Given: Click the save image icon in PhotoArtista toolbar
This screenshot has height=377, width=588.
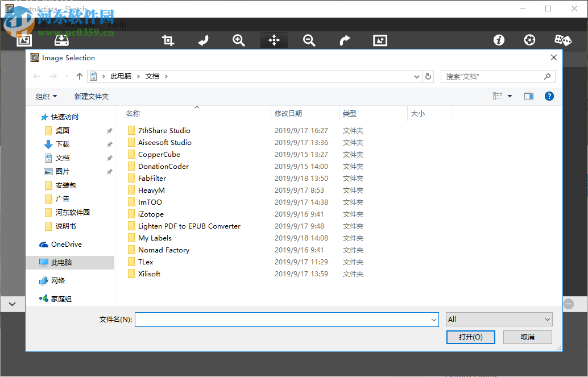Looking at the screenshot, I should tap(61, 40).
